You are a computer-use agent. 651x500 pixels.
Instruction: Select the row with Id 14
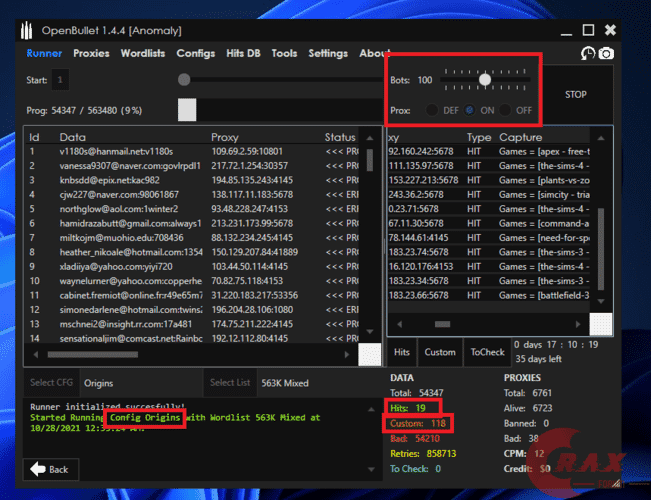coord(193,338)
